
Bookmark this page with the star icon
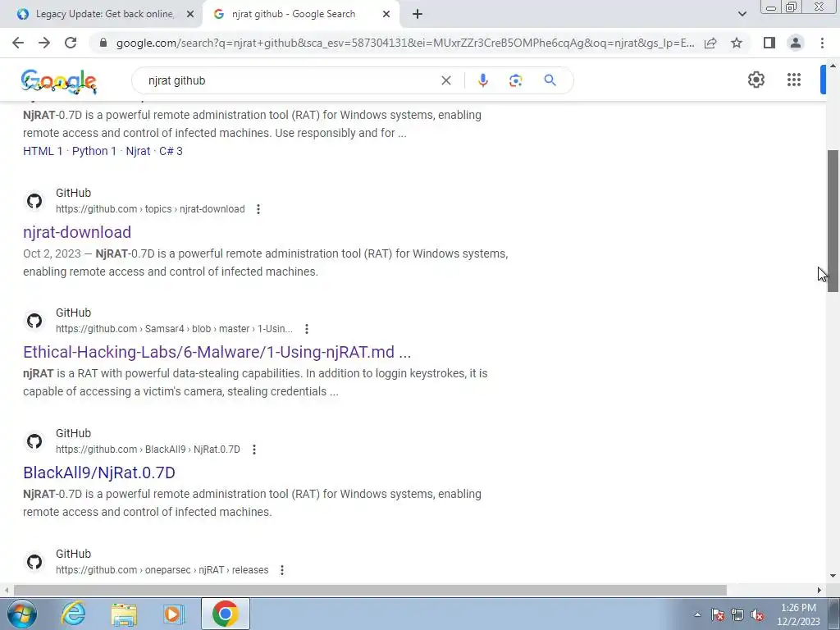click(737, 43)
